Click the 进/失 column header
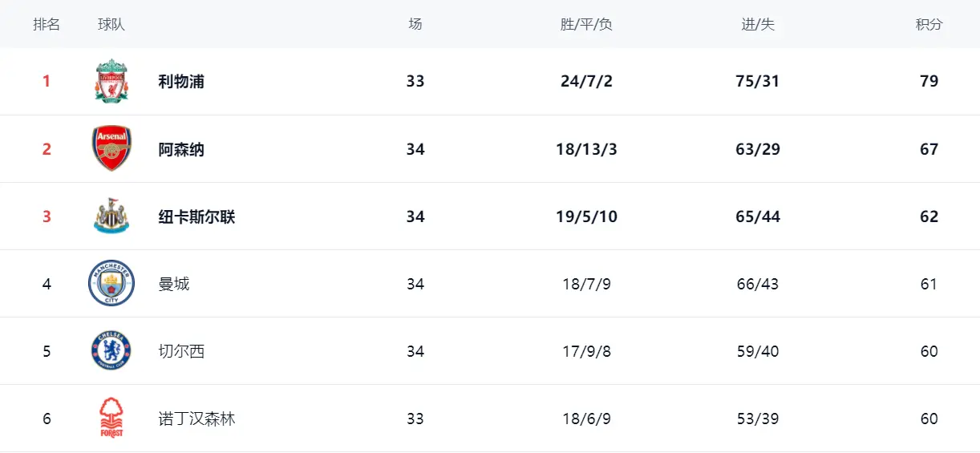The width and height of the screenshot is (980, 453). 758,24
